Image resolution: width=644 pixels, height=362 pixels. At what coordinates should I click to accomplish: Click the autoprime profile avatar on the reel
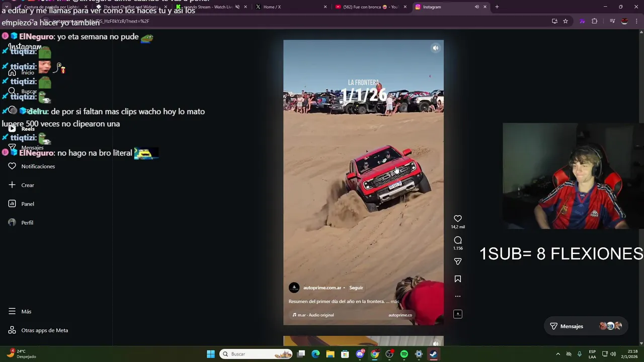tap(294, 288)
